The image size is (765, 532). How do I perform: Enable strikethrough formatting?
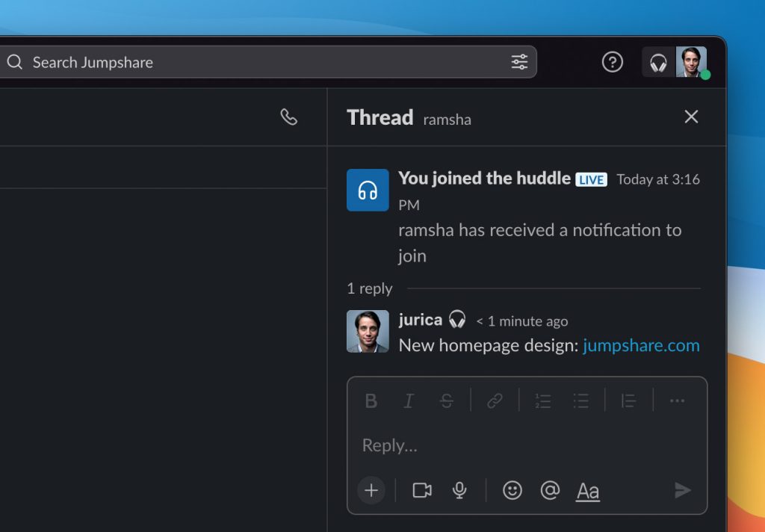click(446, 401)
